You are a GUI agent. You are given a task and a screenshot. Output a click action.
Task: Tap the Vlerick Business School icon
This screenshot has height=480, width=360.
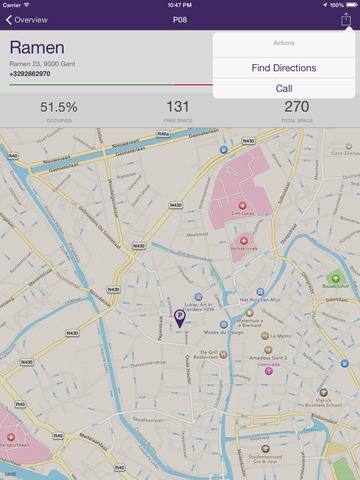[323, 392]
